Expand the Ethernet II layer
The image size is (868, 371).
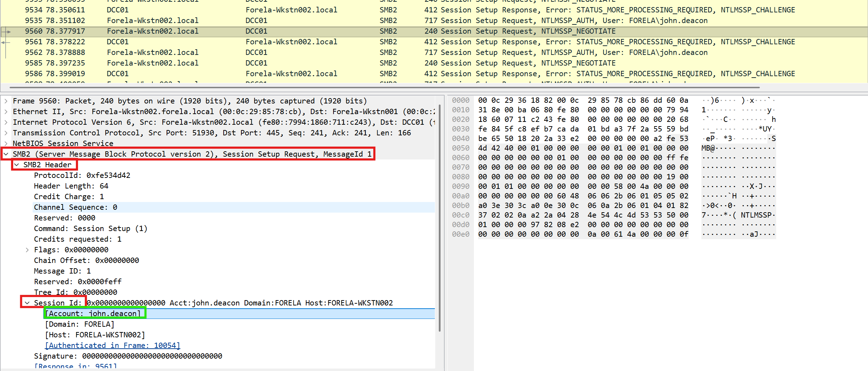[x=6, y=112]
